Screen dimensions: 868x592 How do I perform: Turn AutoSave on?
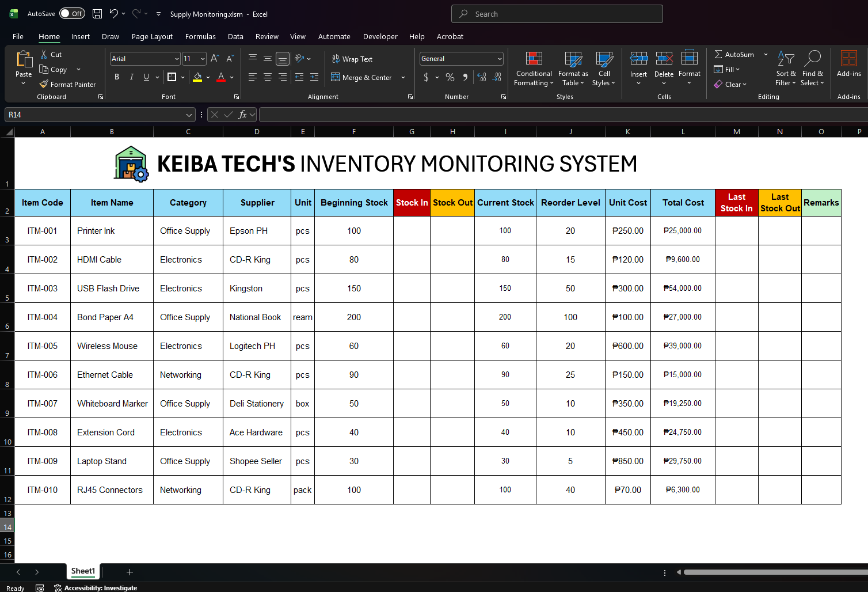[x=72, y=13]
